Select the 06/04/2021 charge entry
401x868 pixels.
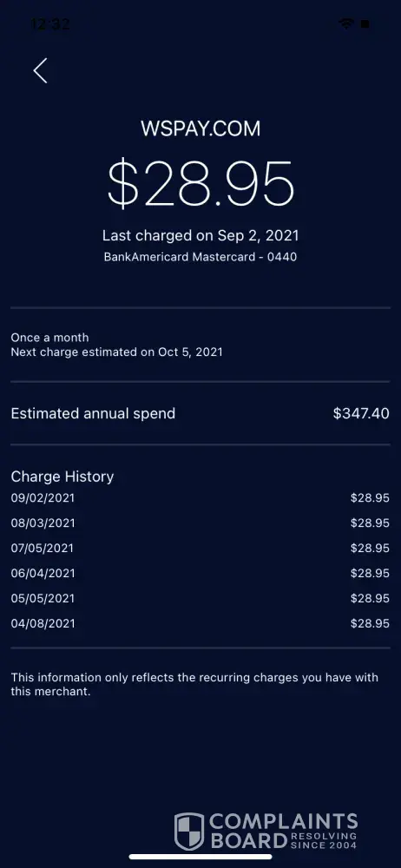click(200, 573)
